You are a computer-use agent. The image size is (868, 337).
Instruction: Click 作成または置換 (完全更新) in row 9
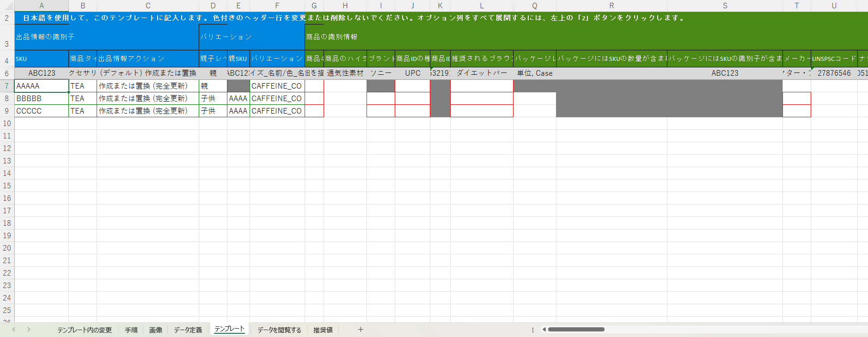click(148, 111)
